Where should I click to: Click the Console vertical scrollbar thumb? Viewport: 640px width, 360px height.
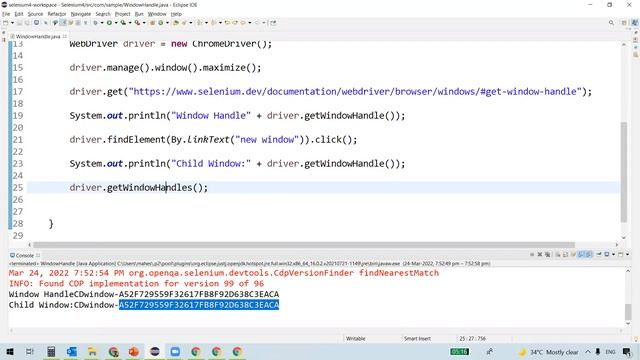tap(628, 312)
